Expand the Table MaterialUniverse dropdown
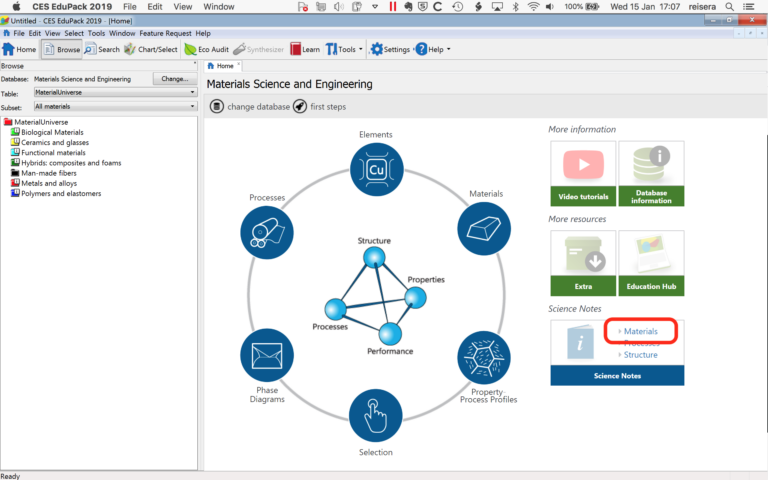This screenshot has height=480, width=768. pos(114,92)
